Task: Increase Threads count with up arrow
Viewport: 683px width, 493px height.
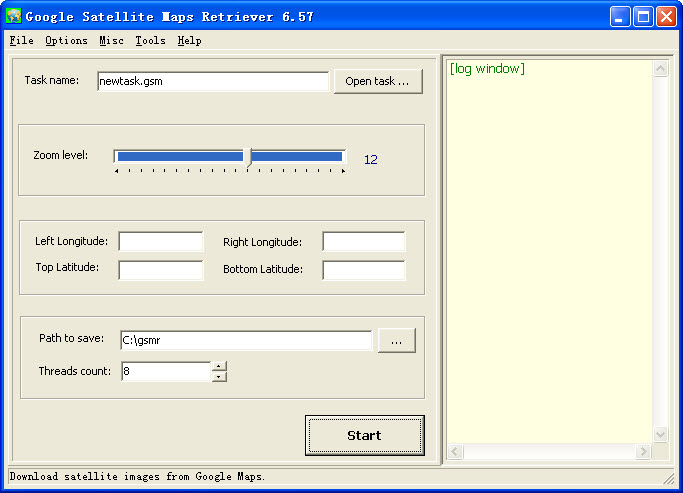Action: click(x=219, y=366)
